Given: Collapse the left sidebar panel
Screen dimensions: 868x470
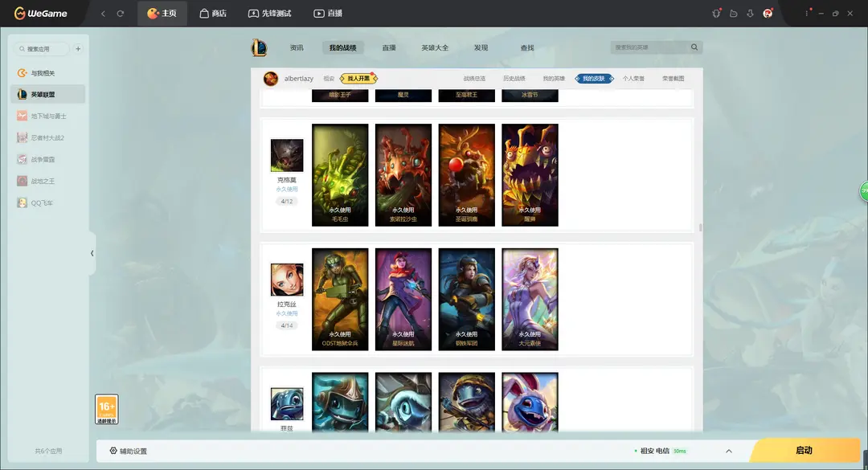Looking at the screenshot, I should (x=92, y=253).
